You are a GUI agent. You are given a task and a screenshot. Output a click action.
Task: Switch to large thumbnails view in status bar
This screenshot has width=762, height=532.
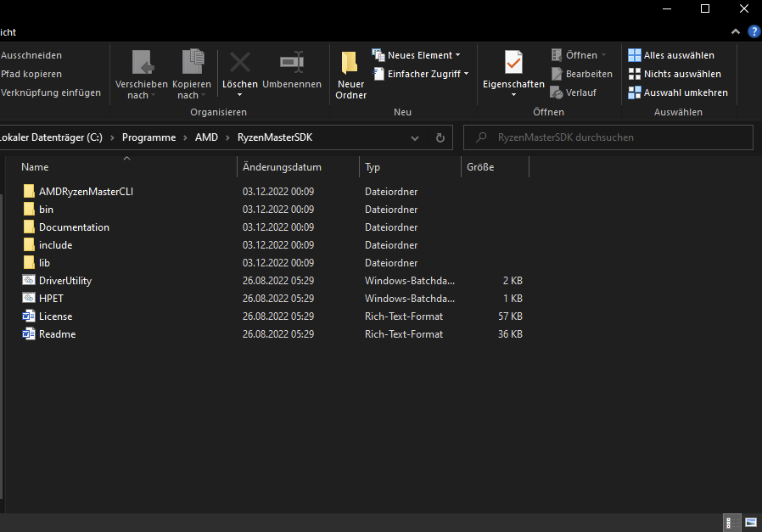pos(751,523)
